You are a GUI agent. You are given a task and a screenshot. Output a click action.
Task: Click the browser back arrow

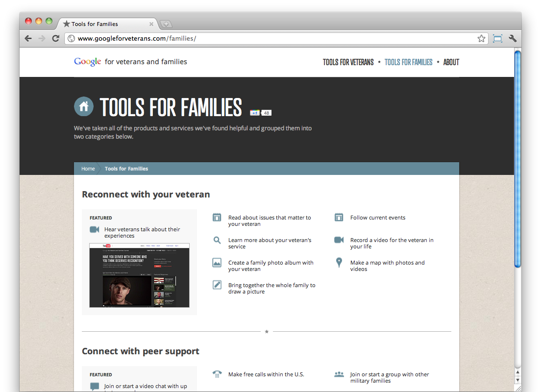click(28, 38)
